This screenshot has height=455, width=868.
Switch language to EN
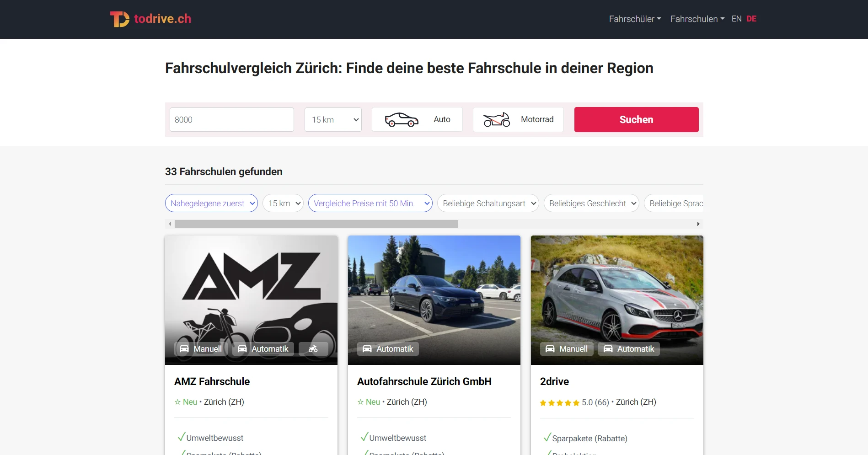coord(736,19)
